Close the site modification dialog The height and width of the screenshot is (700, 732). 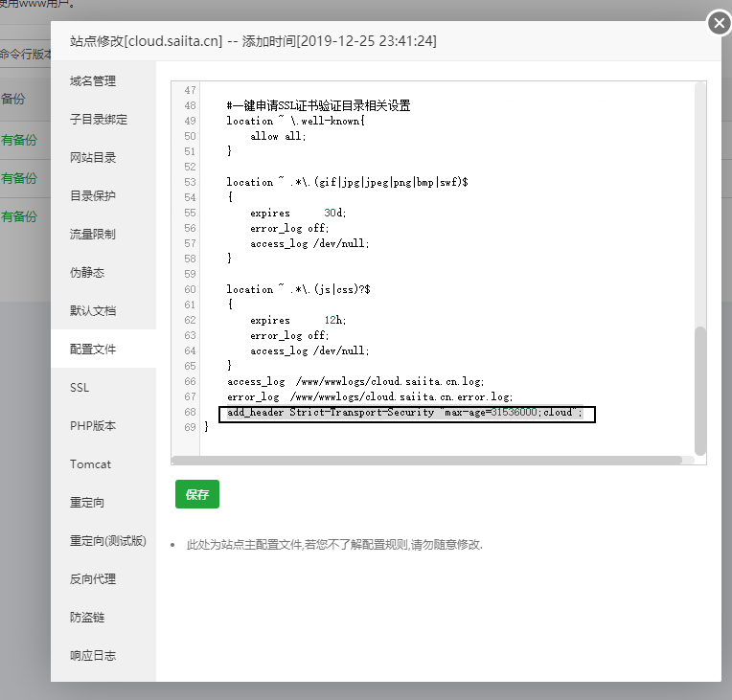pyautogui.click(x=719, y=23)
